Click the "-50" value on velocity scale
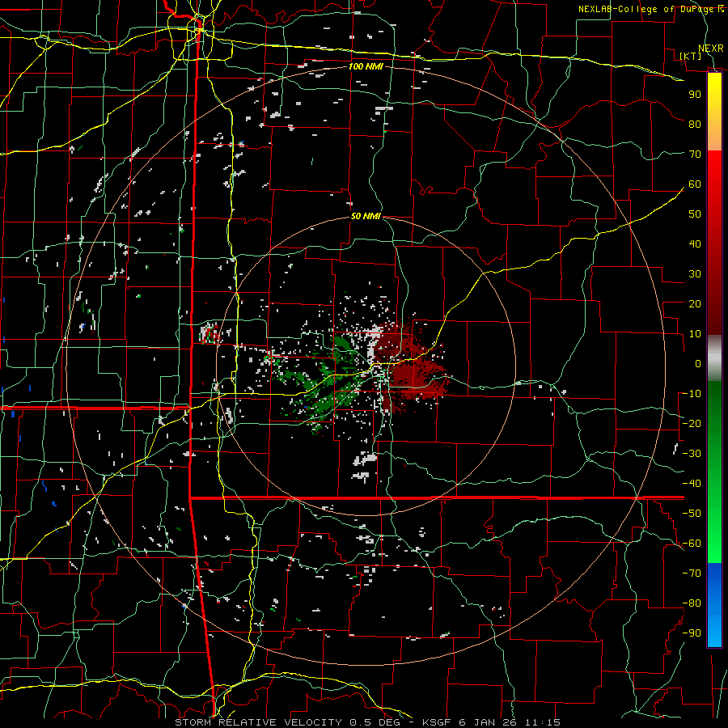The height and width of the screenshot is (728, 728). coord(692,514)
